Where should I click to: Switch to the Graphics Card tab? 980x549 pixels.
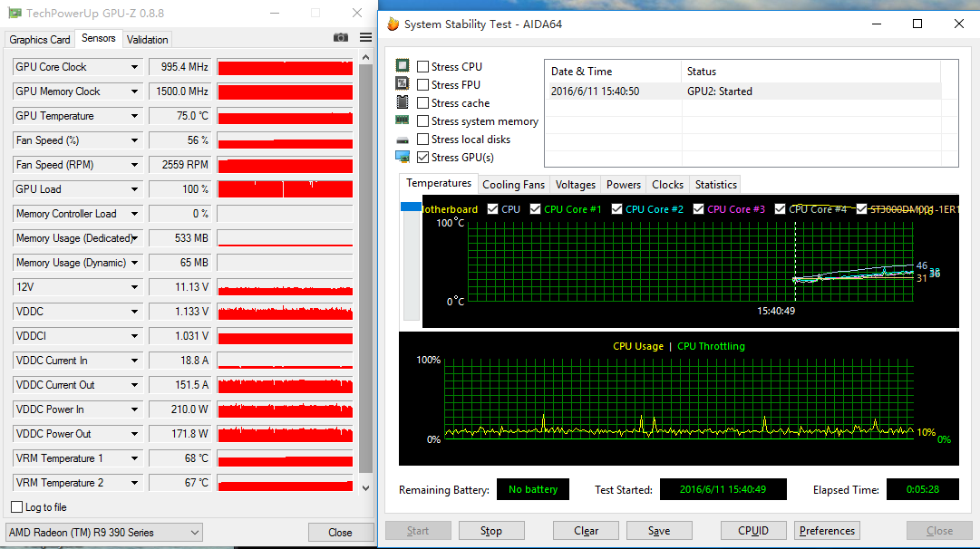point(39,39)
